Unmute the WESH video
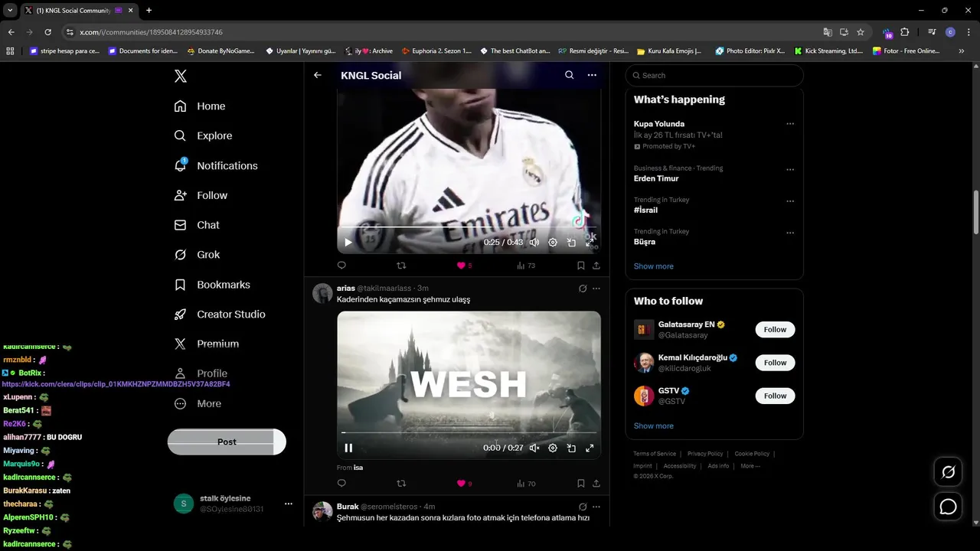This screenshot has height=551, width=980. tap(534, 448)
